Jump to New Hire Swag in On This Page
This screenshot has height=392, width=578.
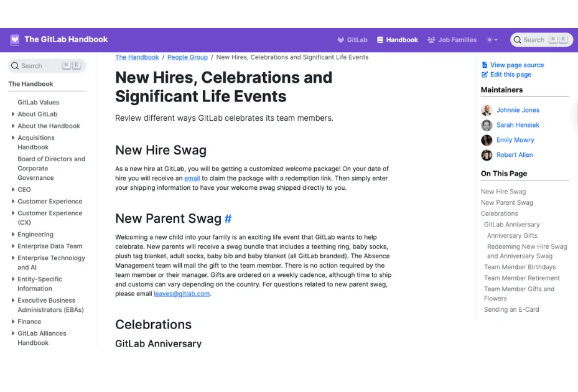503,192
